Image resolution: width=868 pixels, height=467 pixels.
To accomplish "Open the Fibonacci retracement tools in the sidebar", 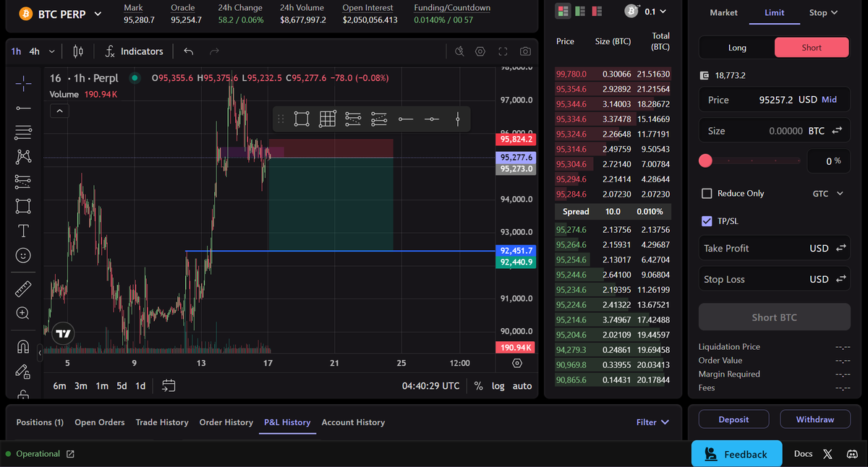I will (23, 132).
